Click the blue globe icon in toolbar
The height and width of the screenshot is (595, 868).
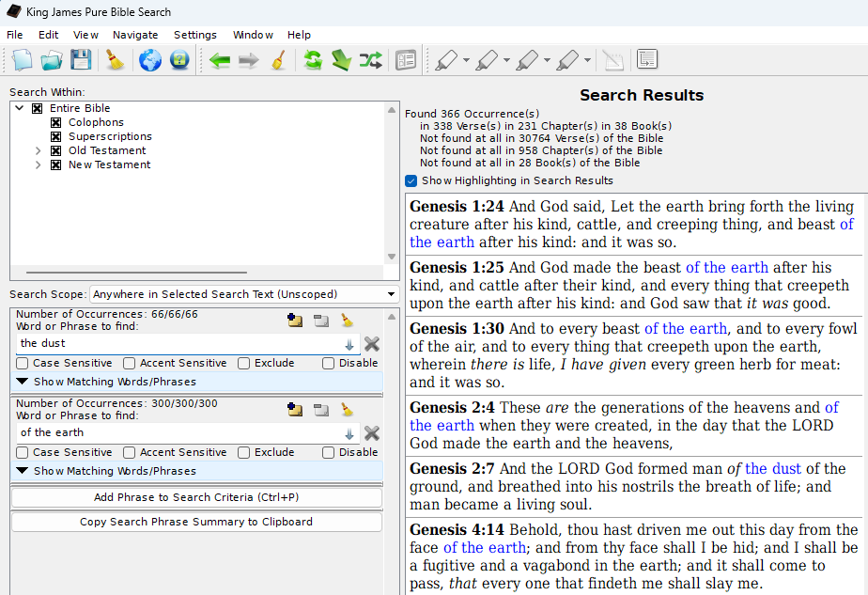click(149, 61)
